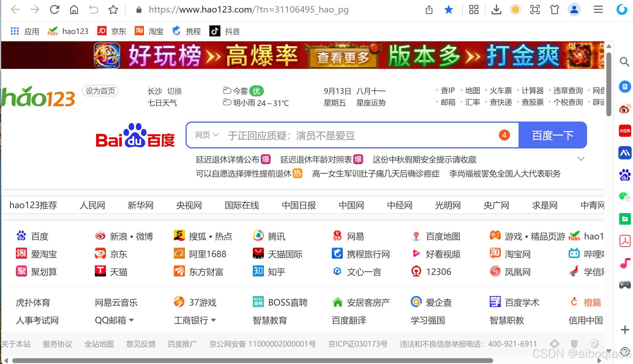Open the extensions grid icon
This screenshot has width=633, height=364.
pos(474,9)
